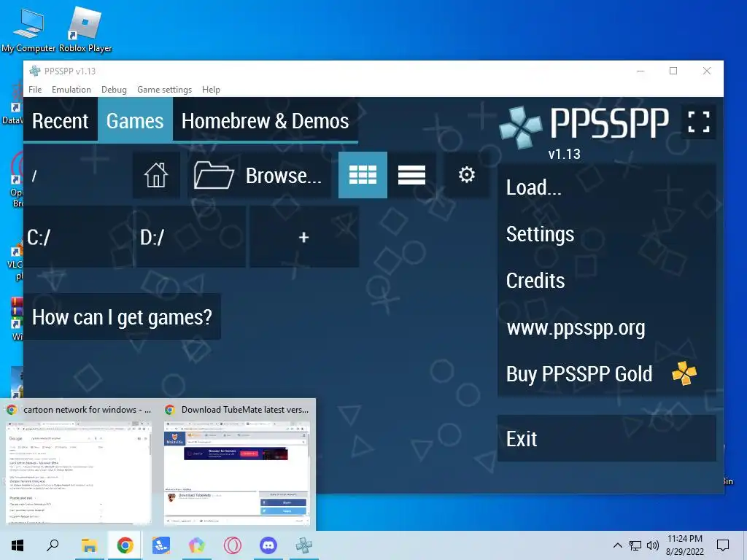Click the Browse... folder button
The width and height of the screenshot is (747, 560).
pyautogui.click(x=259, y=175)
